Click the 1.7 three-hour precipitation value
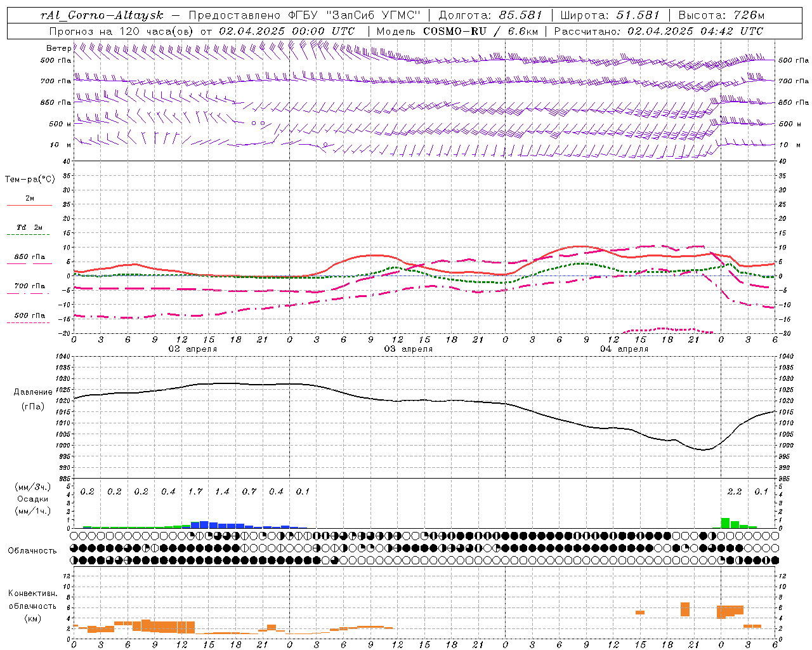 195,492
